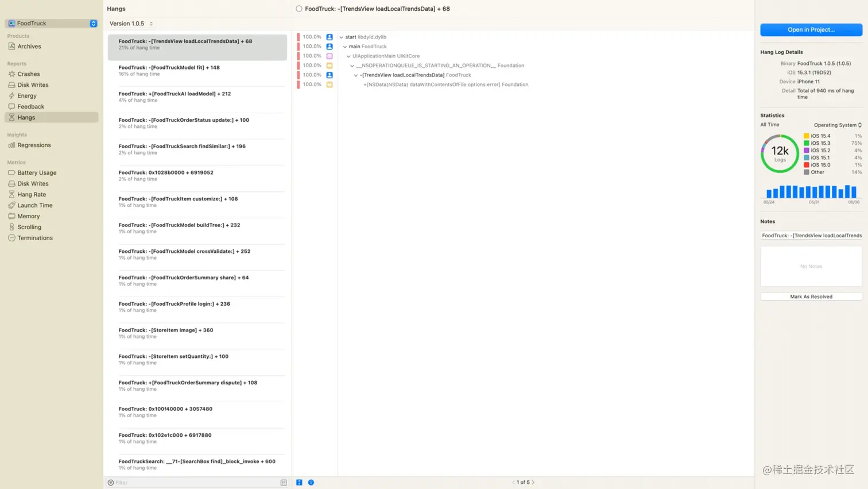This screenshot has height=489, width=868.
Task: Click the frame icon beside main FoodTruck
Action: point(330,47)
